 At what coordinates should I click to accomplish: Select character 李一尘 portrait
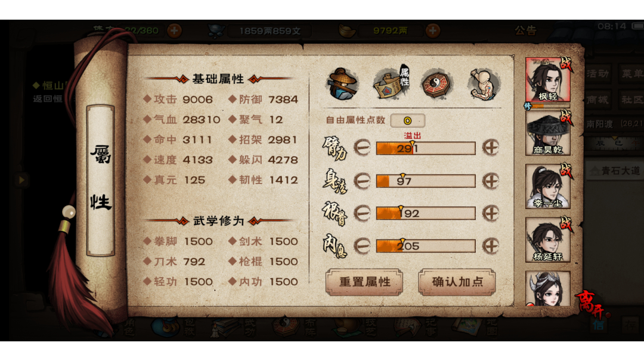pyautogui.click(x=548, y=186)
